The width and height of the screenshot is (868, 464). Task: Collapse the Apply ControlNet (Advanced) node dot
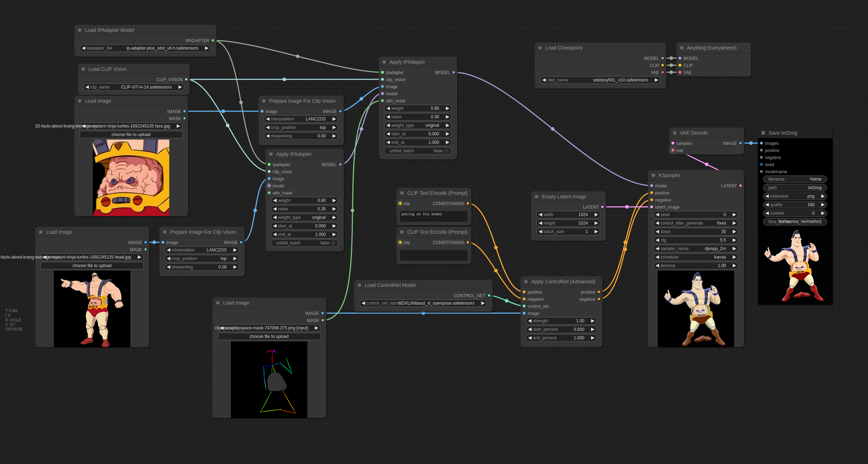pos(526,282)
